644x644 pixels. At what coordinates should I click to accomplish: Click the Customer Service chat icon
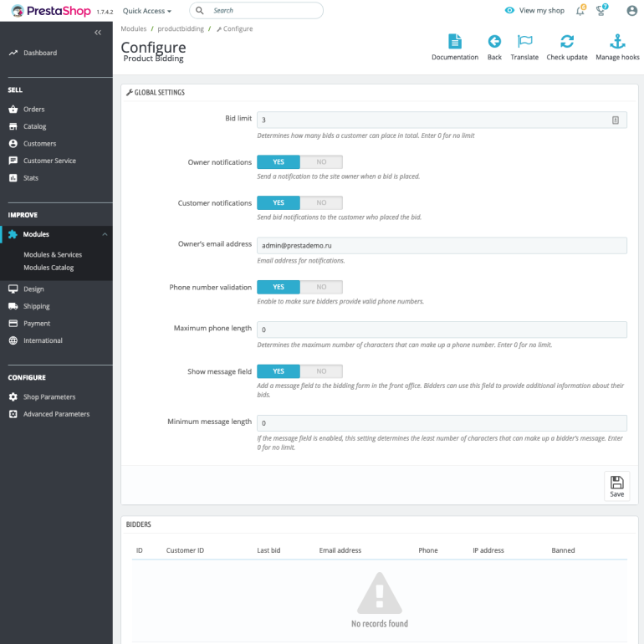tap(13, 161)
